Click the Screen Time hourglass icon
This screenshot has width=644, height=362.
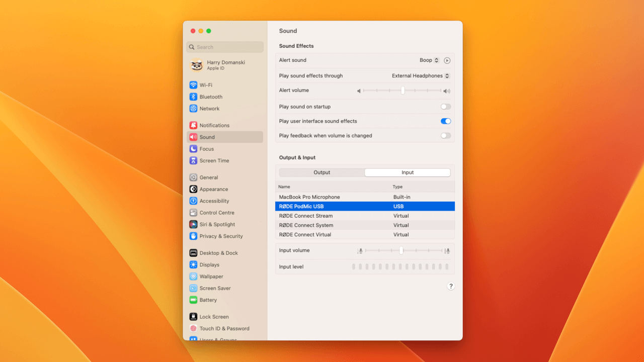(193, 161)
